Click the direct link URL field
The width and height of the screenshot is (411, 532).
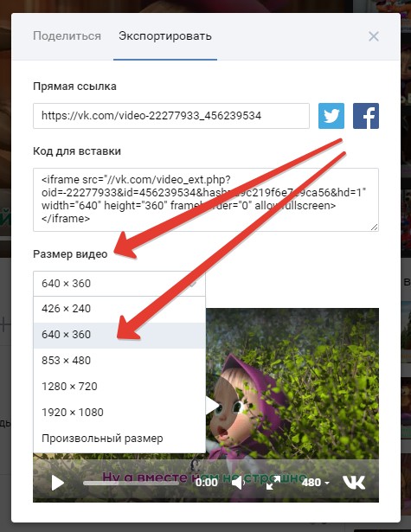click(x=171, y=116)
